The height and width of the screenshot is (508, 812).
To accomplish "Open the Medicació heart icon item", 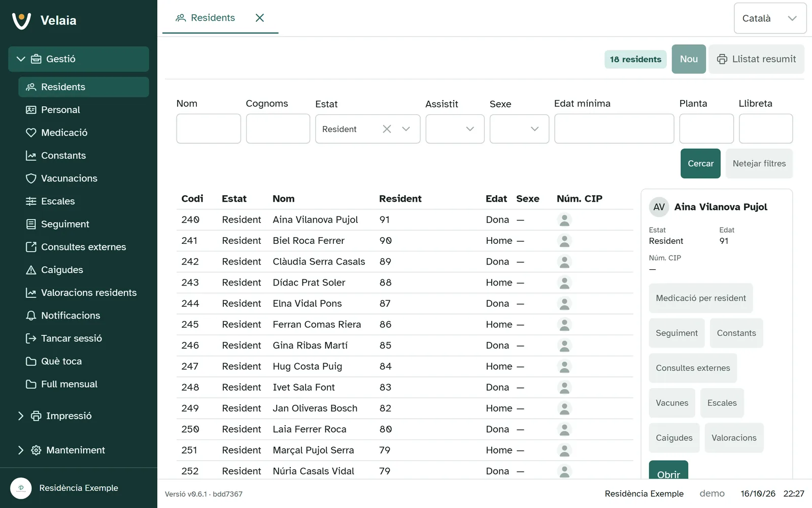I will click(31, 133).
